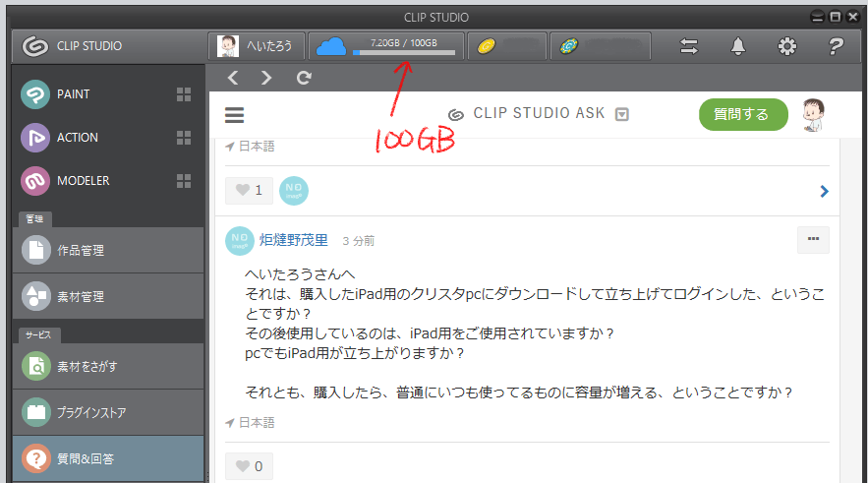Viewport: 868px width, 483px height.
Task: Open notifications bell
Action: point(738,46)
